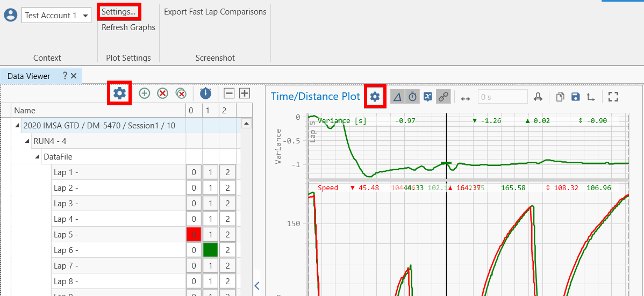The image size is (644, 296).
Task: Click Refresh Graphs button
Action: click(128, 27)
